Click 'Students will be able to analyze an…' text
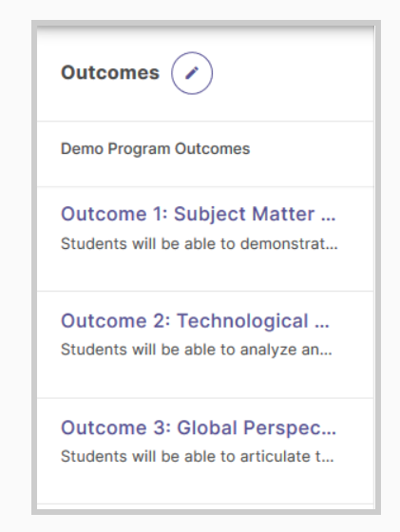 click(197, 350)
